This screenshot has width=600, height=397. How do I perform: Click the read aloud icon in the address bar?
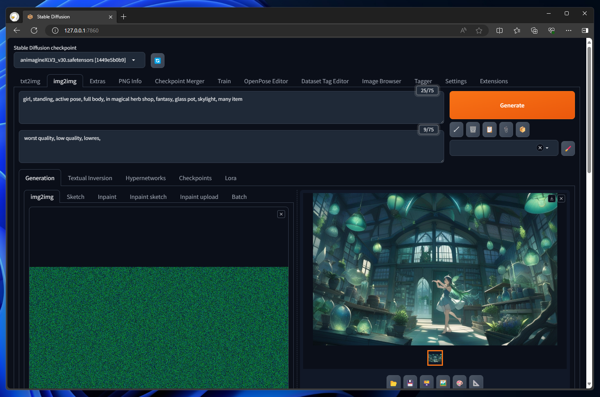click(463, 31)
